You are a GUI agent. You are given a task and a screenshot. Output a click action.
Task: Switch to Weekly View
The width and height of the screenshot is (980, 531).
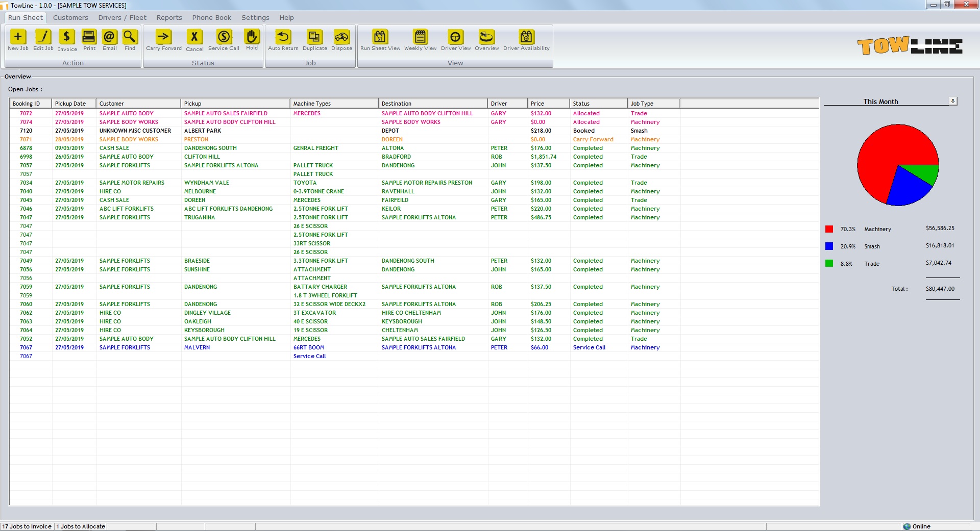420,40
